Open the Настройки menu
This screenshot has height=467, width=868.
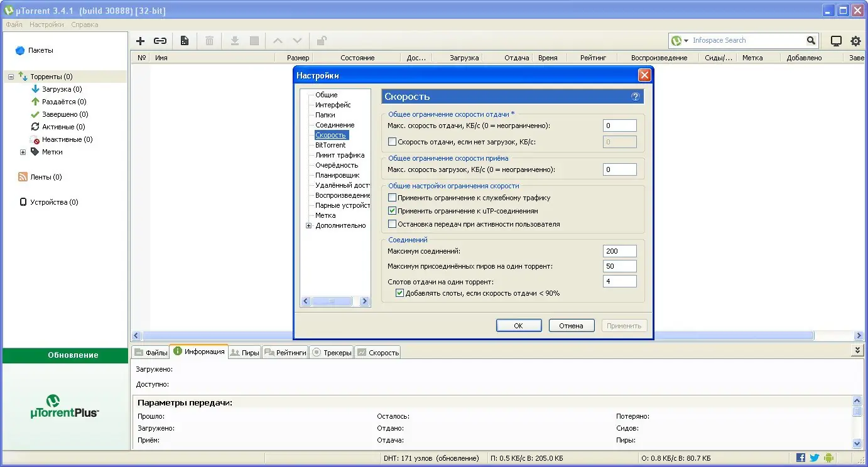click(46, 25)
